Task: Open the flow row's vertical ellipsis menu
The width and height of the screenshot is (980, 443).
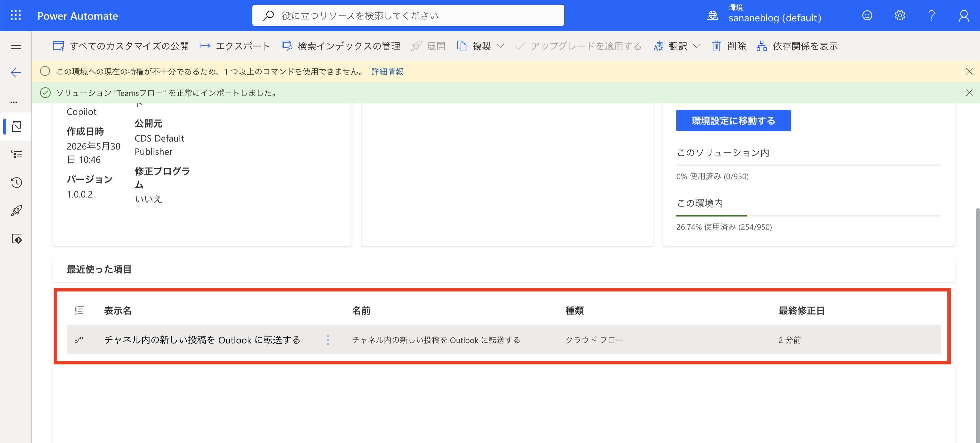Action: click(328, 340)
